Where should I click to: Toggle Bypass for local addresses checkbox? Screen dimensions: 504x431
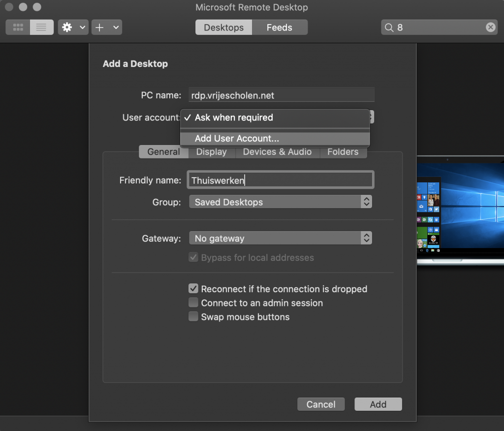pyautogui.click(x=193, y=257)
